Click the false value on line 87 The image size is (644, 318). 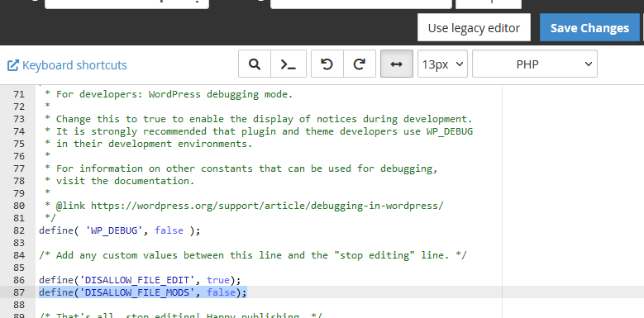tap(221, 292)
